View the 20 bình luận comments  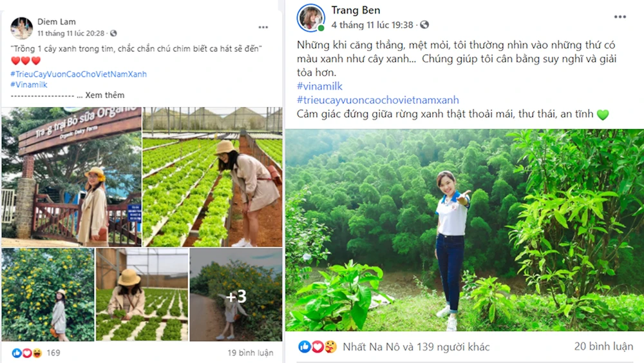(x=603, y=347)
